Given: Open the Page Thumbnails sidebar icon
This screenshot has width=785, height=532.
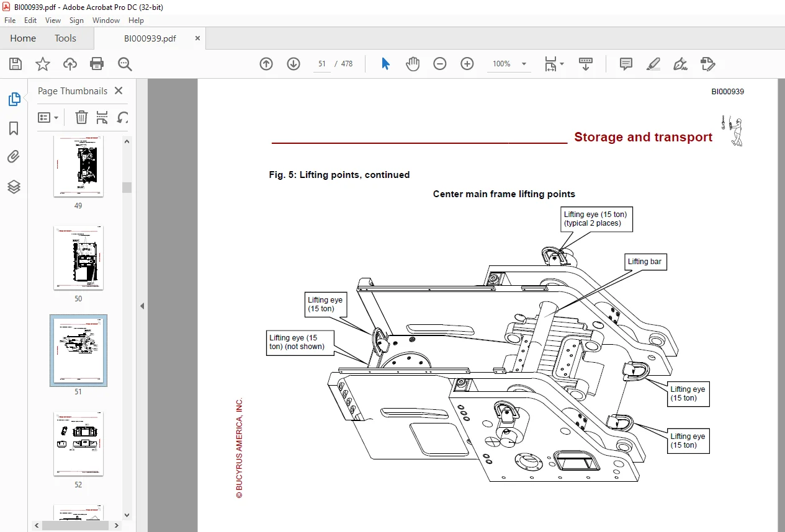Looking at the screenshot, I should [14, 99].
